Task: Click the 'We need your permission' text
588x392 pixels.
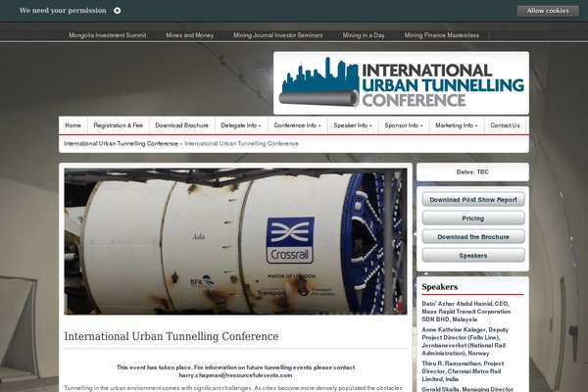Action: (63, 11)
